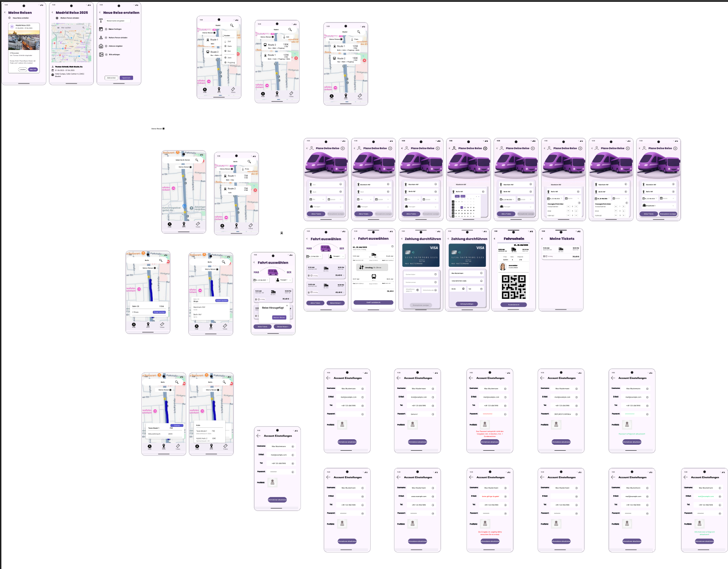Click search icon in Madrid Reise map

(83, 28)
